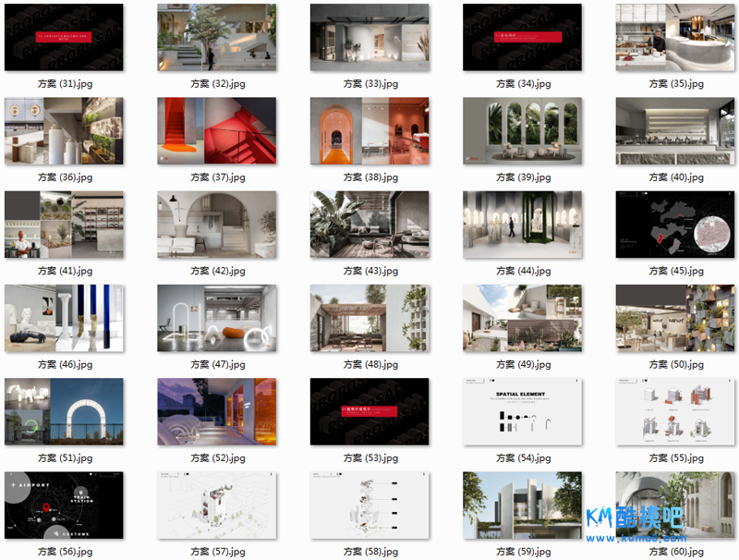Click the 方案 (42).jpg white arch interior
Screen dimensions: 739x560
(x=217, y=225)
